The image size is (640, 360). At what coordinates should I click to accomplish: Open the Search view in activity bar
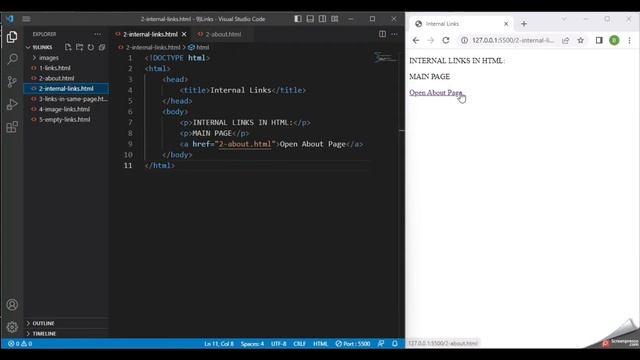(x=12, y=59)
